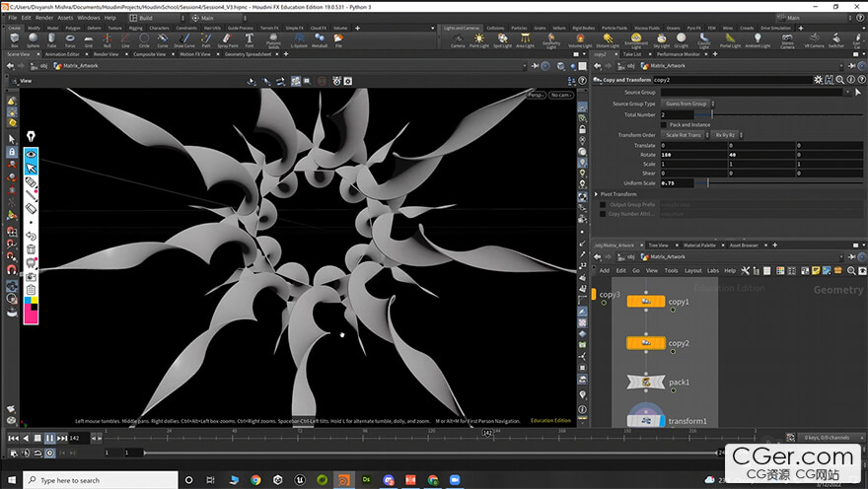Jump to first frame in playbar
This screenshot has height=489, width=868.
coord(13,438)
